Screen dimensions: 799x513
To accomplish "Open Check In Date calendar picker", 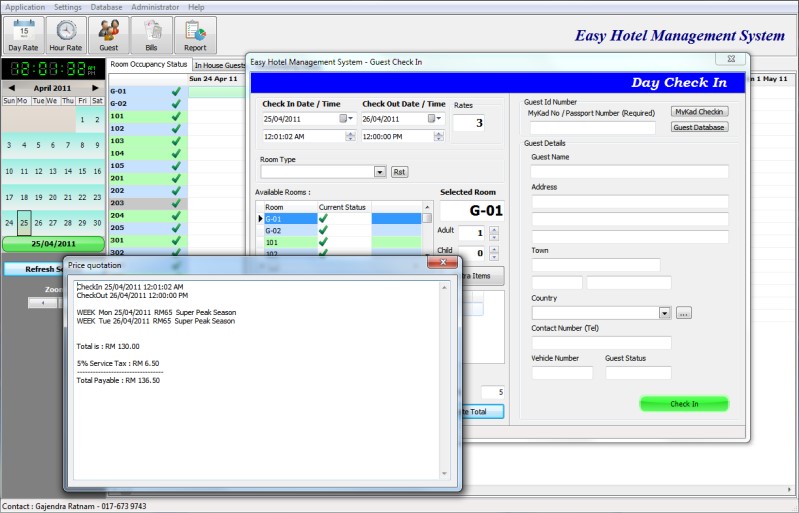I will [347, 118].
